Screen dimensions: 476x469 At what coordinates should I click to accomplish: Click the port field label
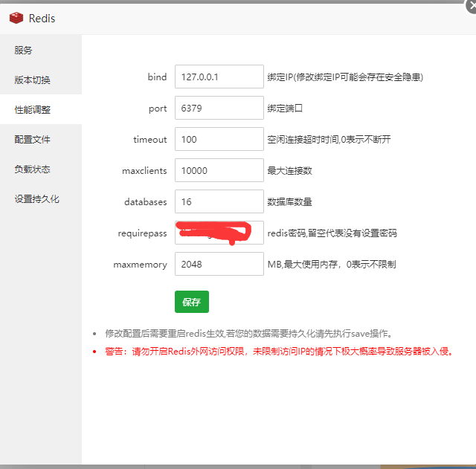pyautogui.click(x=158, y=109)
